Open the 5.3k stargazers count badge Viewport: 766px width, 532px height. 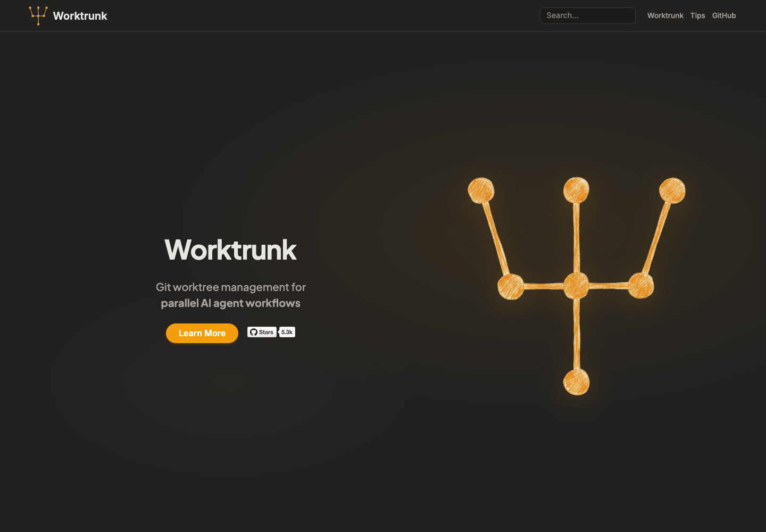pyautogui.click(x=287, y=332)
